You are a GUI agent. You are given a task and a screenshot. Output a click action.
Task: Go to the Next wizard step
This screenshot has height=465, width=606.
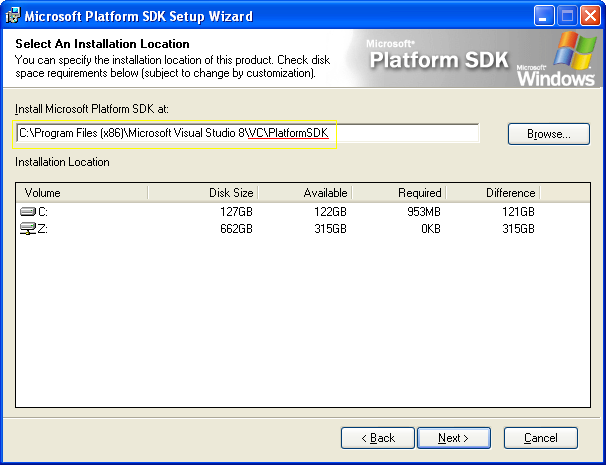point(454,438)
